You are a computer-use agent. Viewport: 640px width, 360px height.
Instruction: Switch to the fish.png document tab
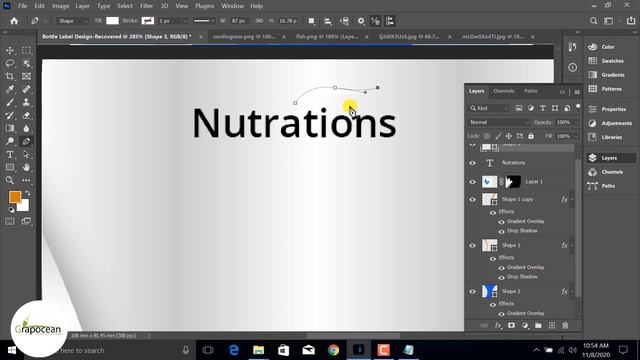(327, 37)
